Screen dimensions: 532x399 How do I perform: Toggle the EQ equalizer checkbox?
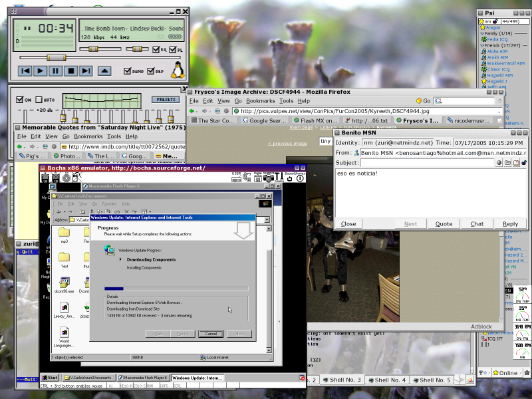[156, 50]
